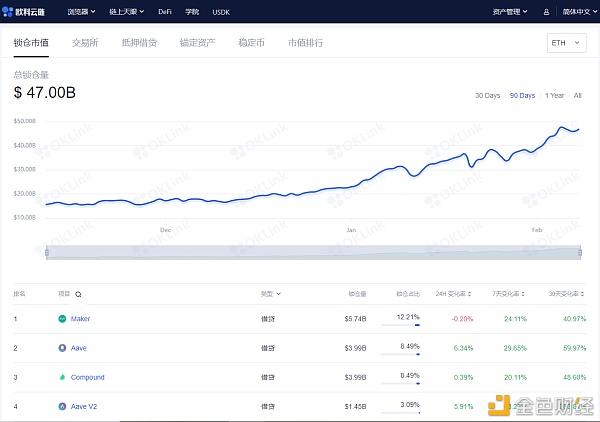Click the OKLink logo icon
The image size is (600, 422).
[x=8, y=12]
